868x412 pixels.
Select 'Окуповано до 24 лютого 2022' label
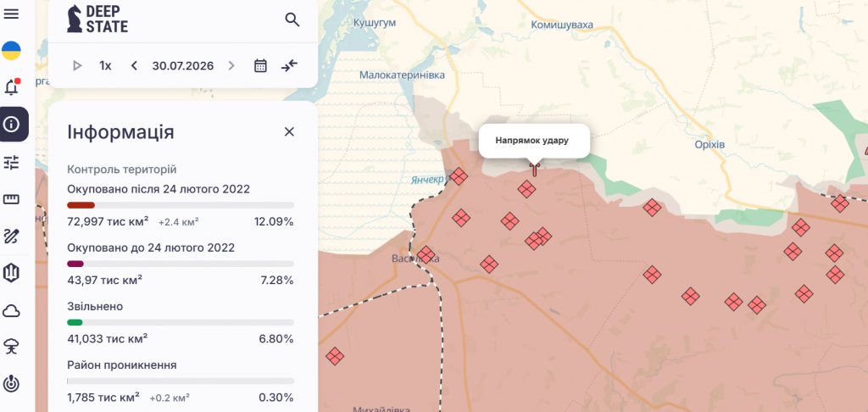(x=151, y=248)
